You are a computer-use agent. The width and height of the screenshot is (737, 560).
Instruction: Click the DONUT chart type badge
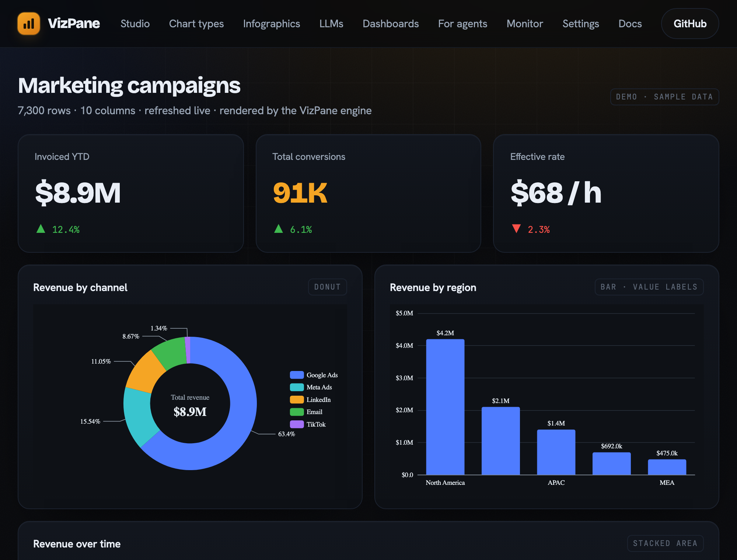327,287
